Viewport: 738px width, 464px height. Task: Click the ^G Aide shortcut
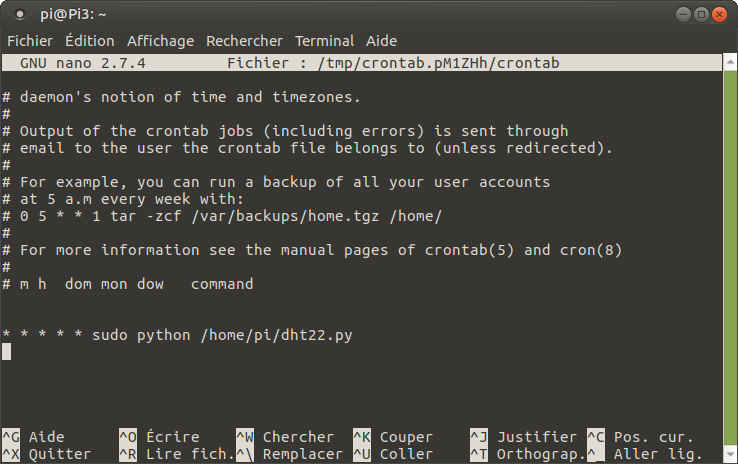tap(34, 437)
